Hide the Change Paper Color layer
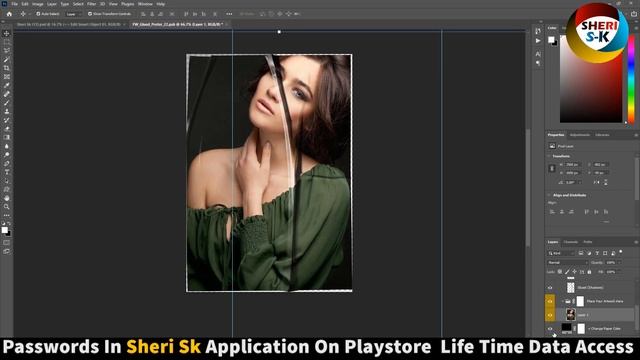The image size is (640, 360). (x=550, y=329)
